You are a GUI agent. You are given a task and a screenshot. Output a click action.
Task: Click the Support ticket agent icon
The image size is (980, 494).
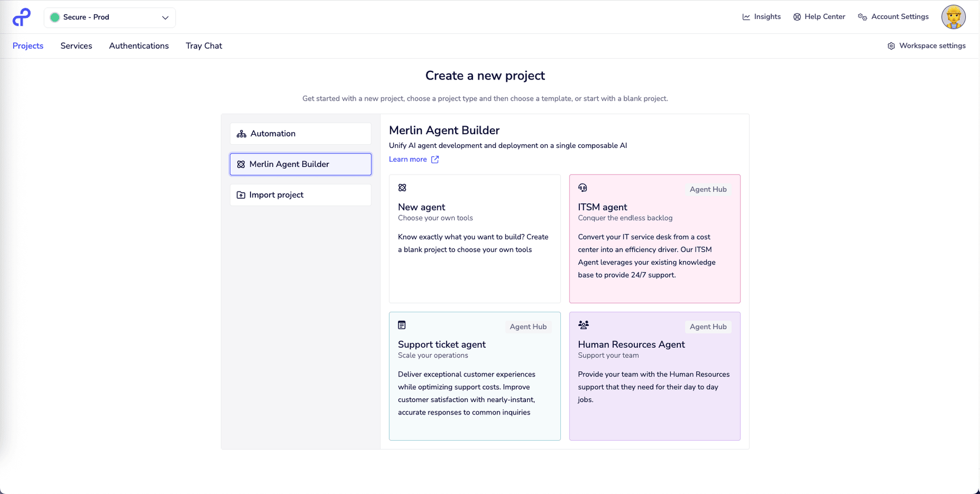click(x=402, y=325)
